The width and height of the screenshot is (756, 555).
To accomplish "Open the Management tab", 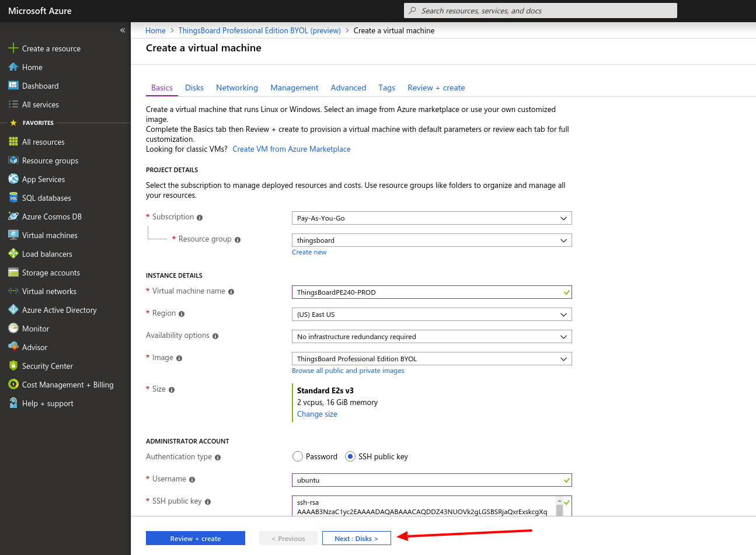I will click(x=294, y=88).
